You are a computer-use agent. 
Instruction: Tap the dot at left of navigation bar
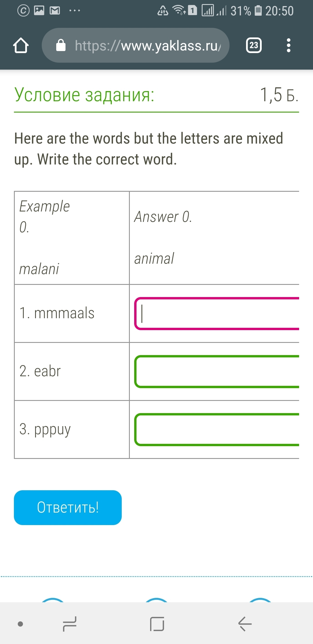tap(20, 624)
